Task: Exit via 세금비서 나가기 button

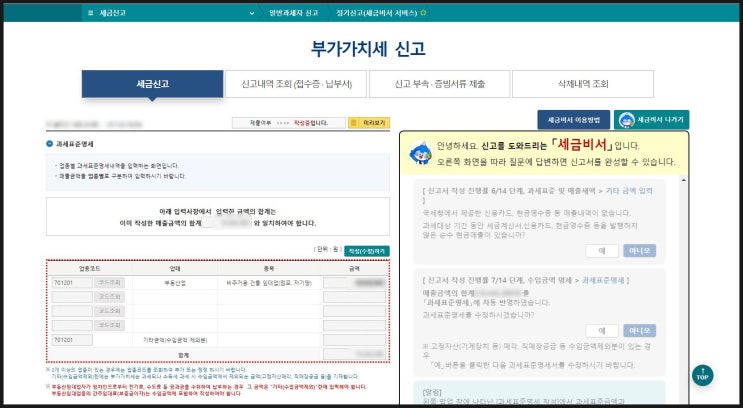Action: pyautogui.click(x=652, y=120)
